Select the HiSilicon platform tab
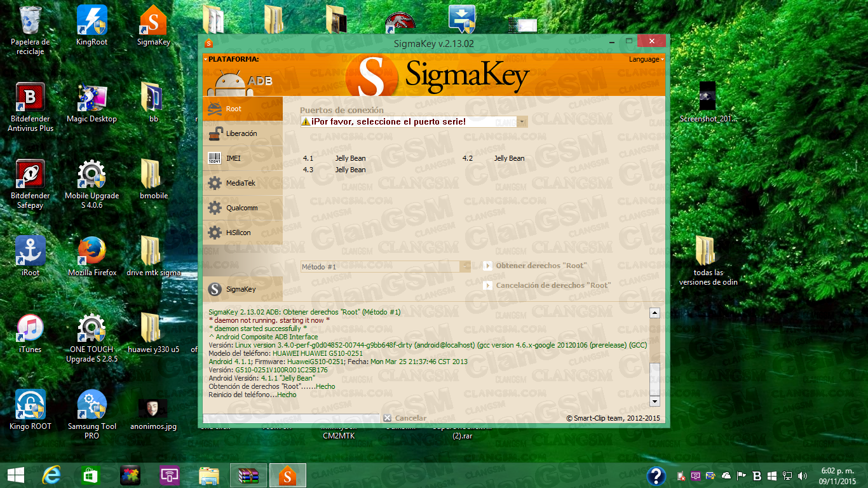 [243, 233]
